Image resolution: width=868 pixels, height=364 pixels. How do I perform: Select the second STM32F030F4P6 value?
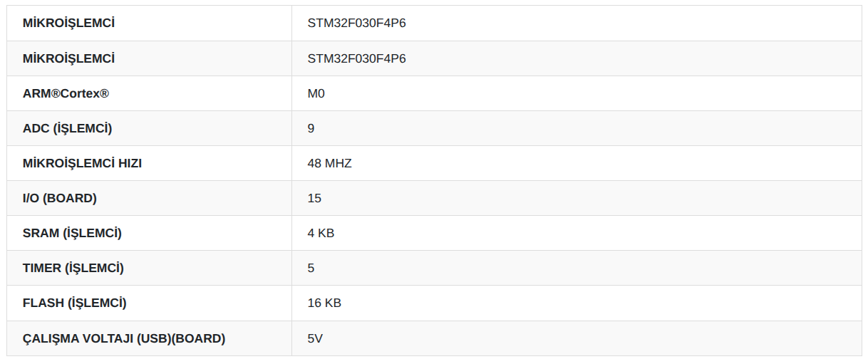coord(356,58)
